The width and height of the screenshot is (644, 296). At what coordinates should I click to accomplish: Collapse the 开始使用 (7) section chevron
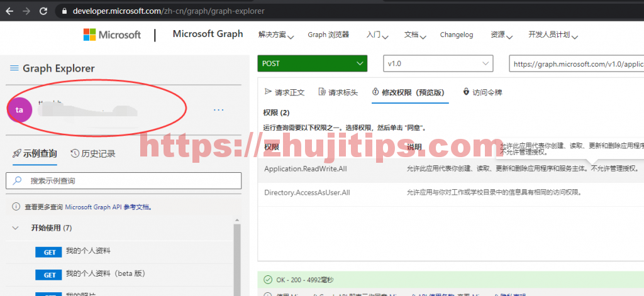pos(16,228)
